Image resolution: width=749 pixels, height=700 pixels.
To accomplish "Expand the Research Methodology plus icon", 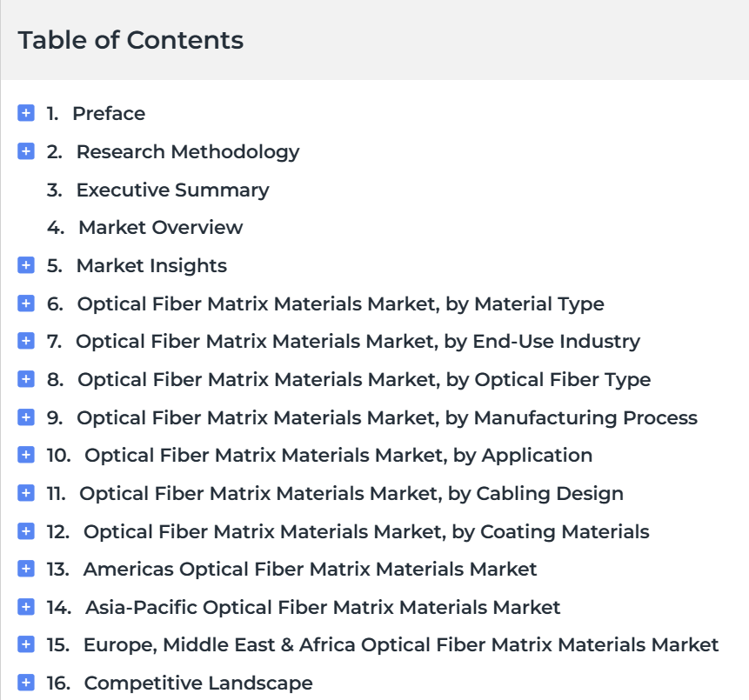I will coord(26,151).
